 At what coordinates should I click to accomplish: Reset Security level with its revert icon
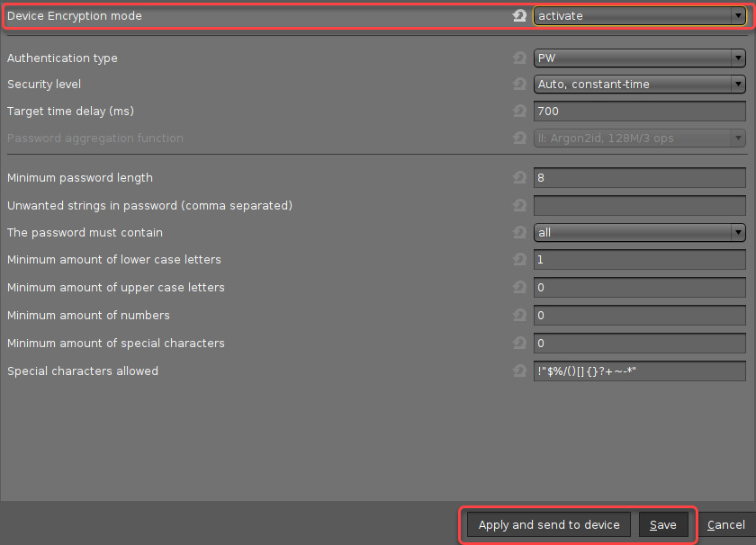coord(519,85)
